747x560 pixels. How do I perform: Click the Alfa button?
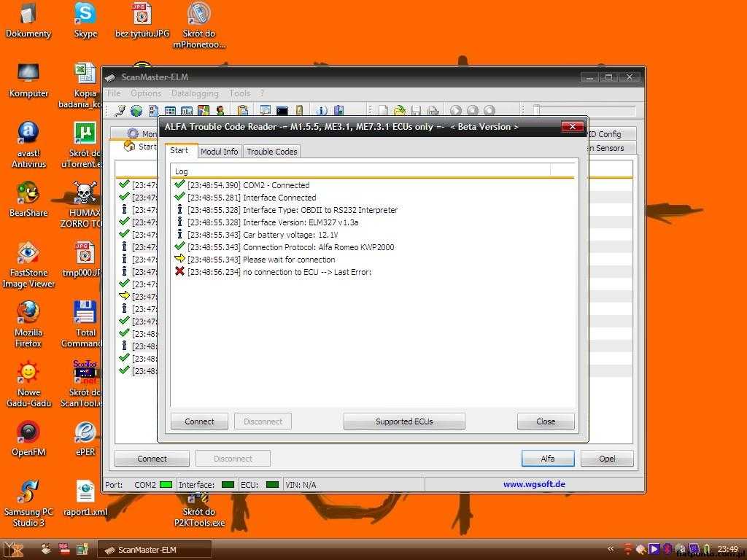(x=548, y=459)
